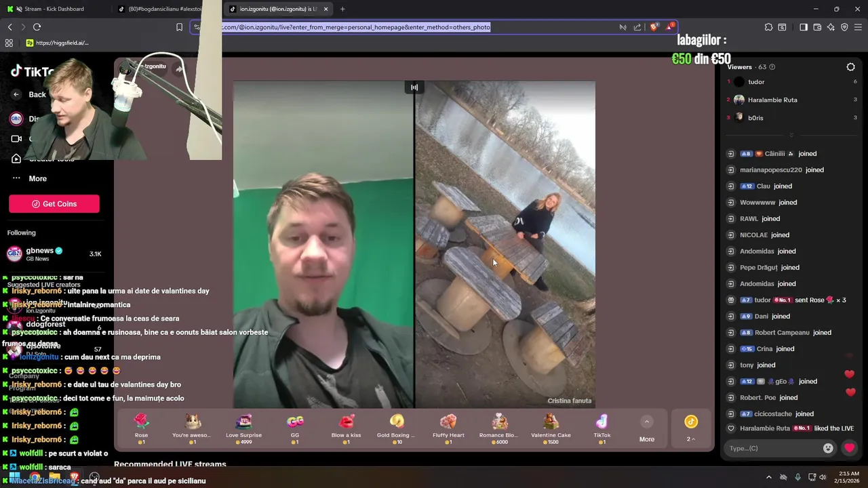868x488 pixels.
Task: Send the TikTok gift
Action: [602, 428]
